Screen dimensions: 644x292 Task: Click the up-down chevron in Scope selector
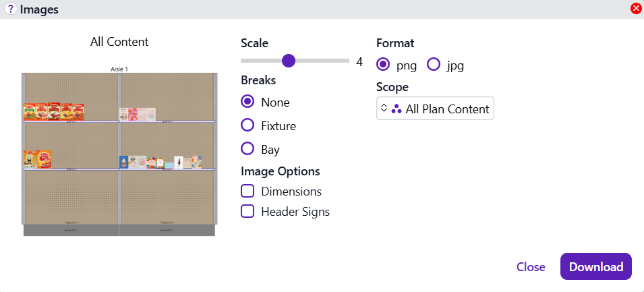[384, 109]
